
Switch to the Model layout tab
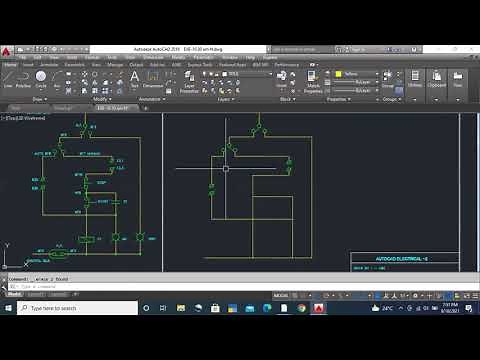[14, 294]
